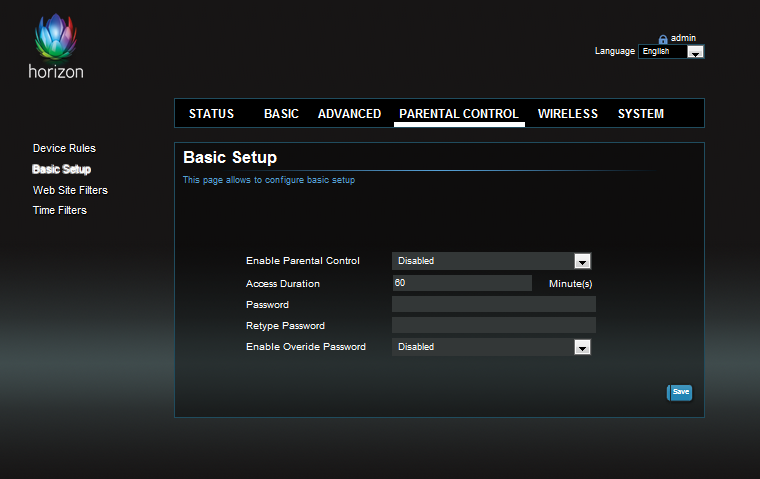The height and width of the screenshot is (479, 760).
Task: Click the Enable Overide Password label
Action: pos(306,347)
